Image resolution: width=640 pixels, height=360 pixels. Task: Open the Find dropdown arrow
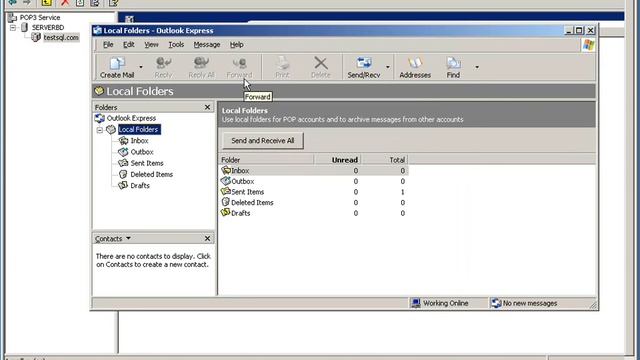coord(477,67)
